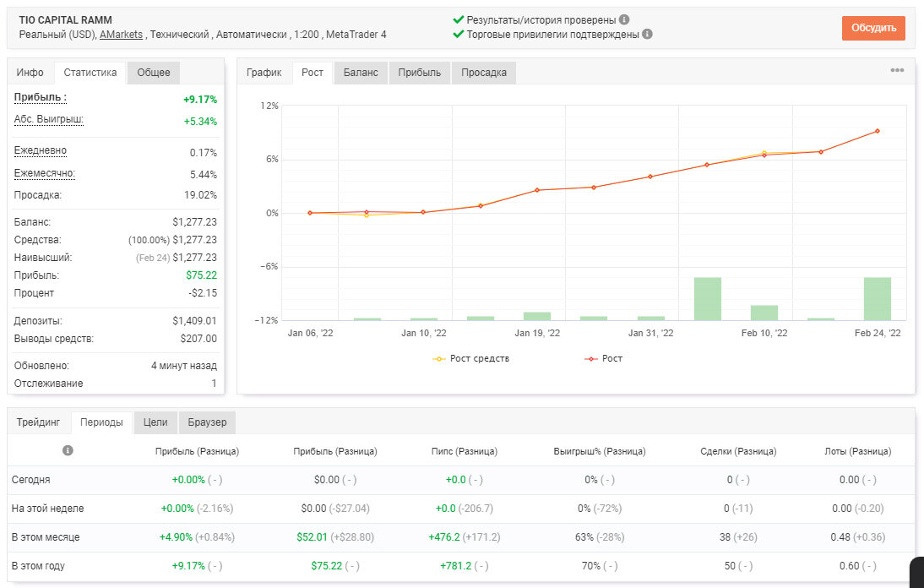The width and height of the screenshot is (924, 588).
Task: Click the Feb 24 data point on chart
Action: pos(878,131)
